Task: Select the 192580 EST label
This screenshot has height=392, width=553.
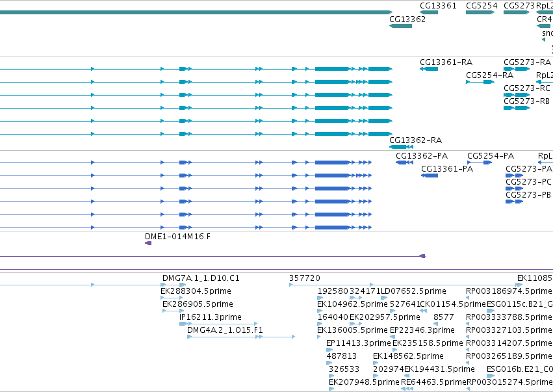Action: pos(333,291)
